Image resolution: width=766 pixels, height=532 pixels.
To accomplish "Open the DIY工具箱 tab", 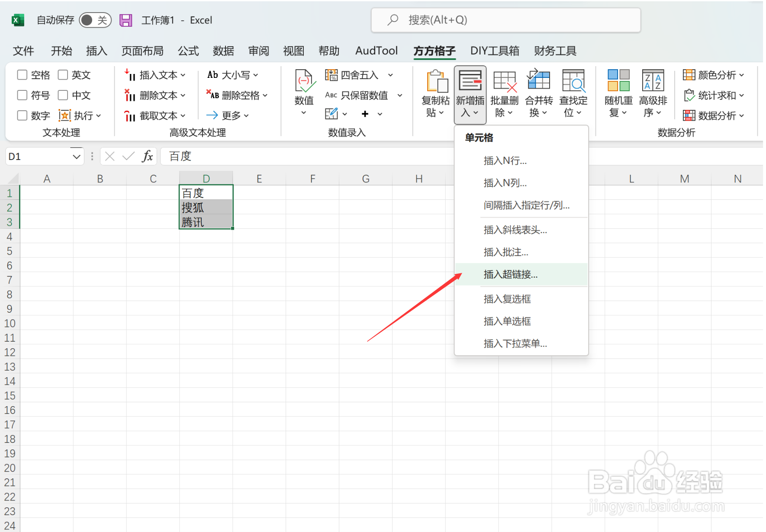I will [495, 51].
